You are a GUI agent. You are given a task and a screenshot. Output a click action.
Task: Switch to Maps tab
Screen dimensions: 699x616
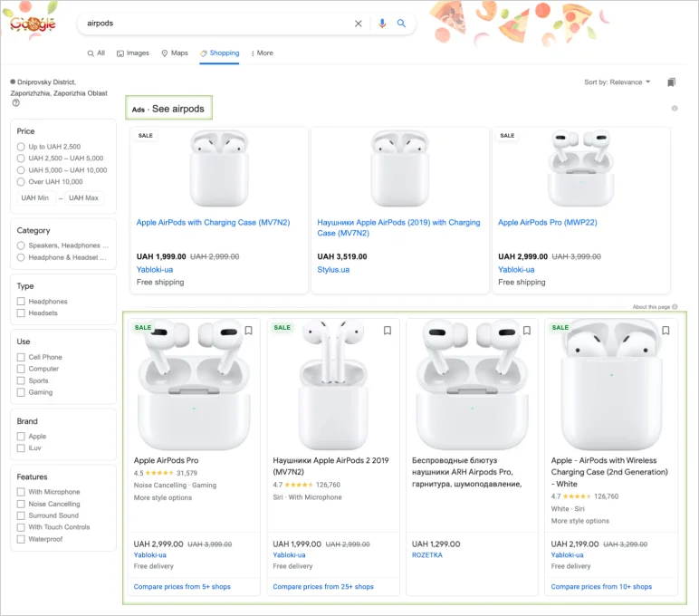(175, 53)
